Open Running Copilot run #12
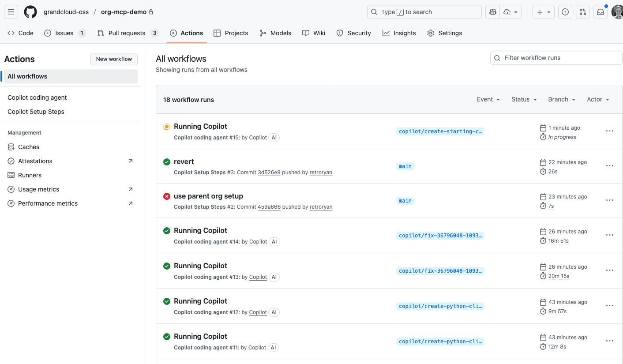 coord(200,301)
